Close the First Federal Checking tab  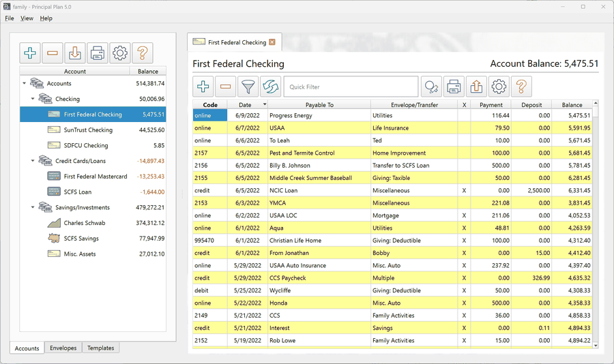click(272, 42)
